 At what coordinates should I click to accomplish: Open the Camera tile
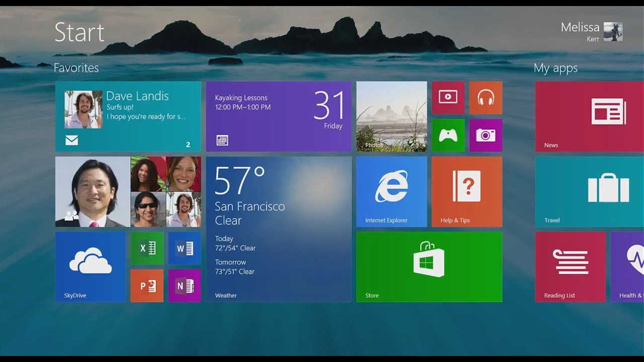coord(486,135)
